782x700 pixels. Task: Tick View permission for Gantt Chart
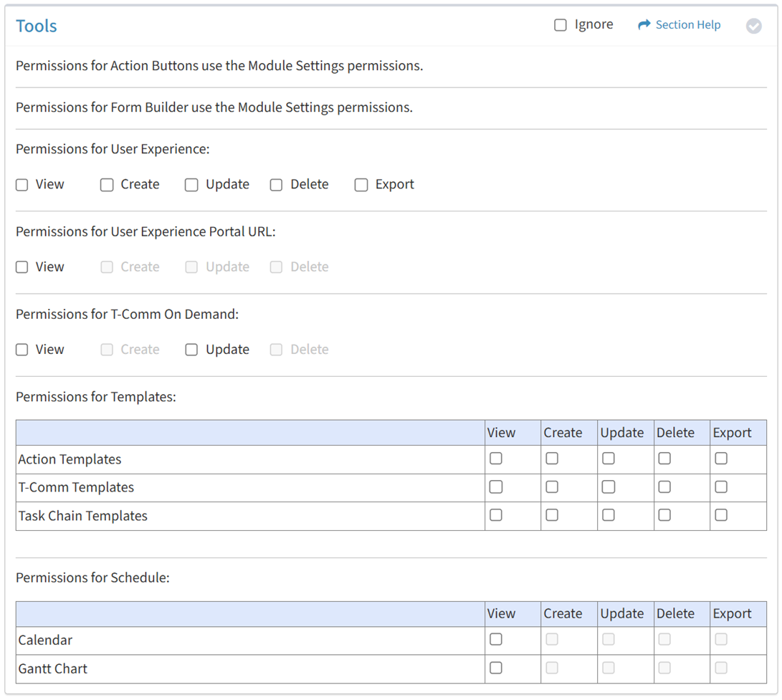tap(495, 668)
